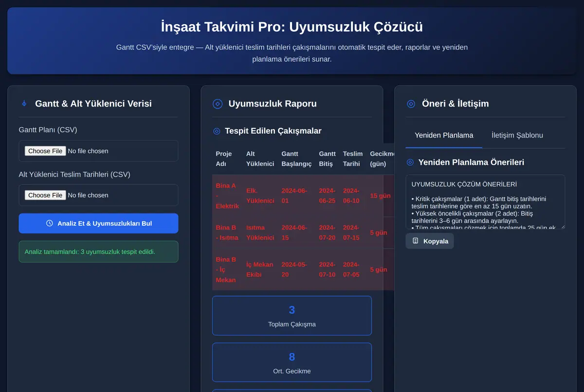Click the Öneri & İletişim heading icon
Viewport: 584px width, 392px height.
point(411,104)
